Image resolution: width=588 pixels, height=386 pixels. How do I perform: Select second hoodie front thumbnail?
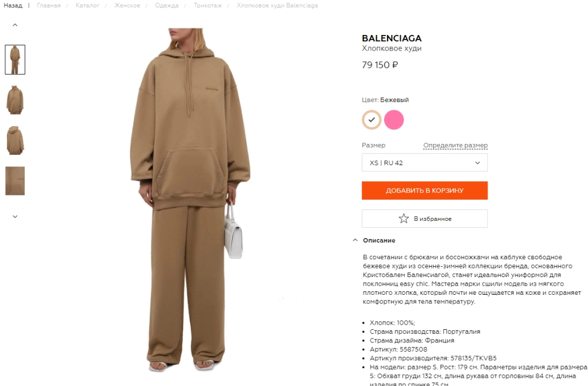[x=15, y=100]
